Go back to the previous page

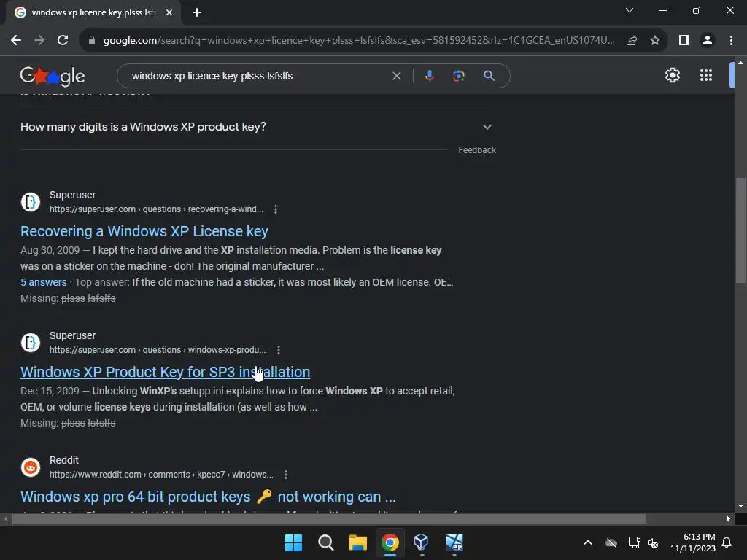pyautogui.click(x=16, y=41)
